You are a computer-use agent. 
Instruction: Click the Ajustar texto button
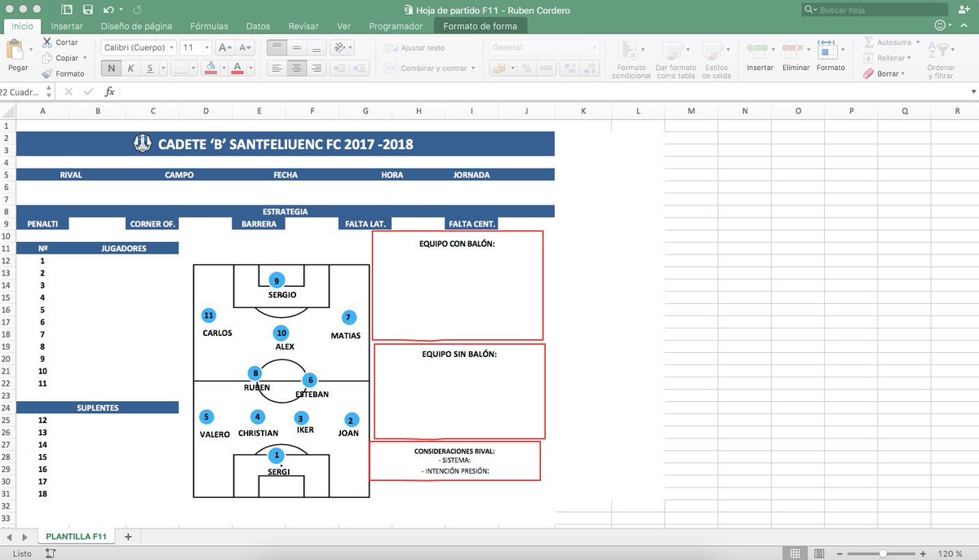[x=414, y=47]
